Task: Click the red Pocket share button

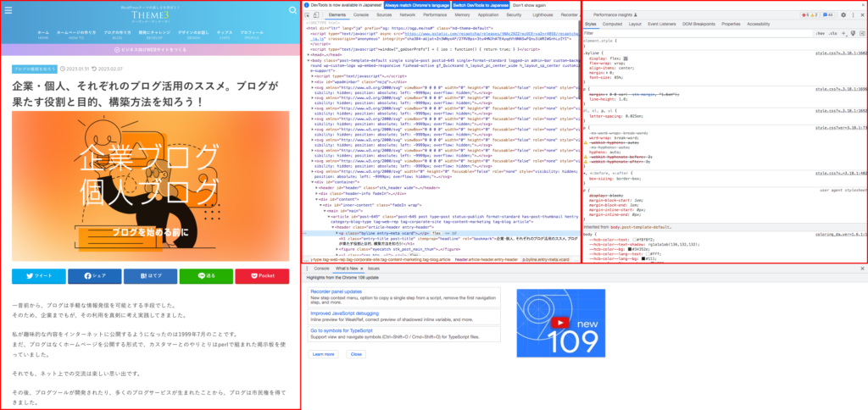Action: (x=262, y=276)
